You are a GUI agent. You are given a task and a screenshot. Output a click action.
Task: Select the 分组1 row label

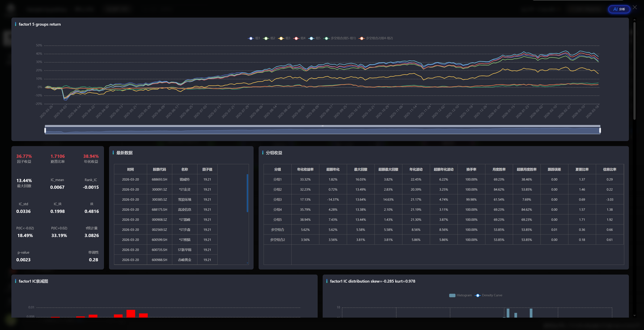[277, 180]
